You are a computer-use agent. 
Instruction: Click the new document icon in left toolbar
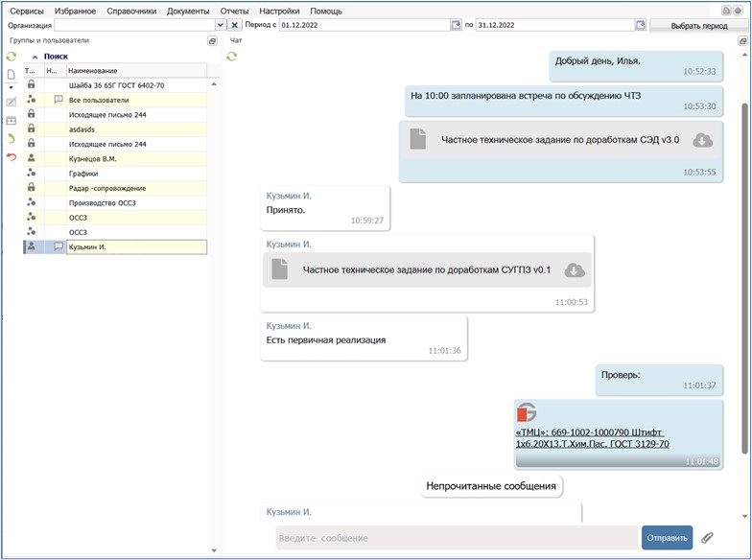[12, 74]
